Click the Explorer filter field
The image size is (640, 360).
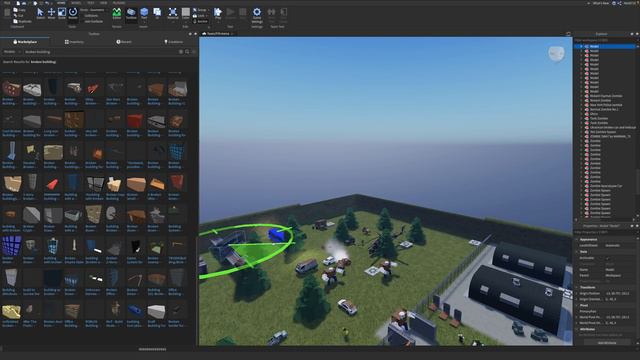point(606,40)
